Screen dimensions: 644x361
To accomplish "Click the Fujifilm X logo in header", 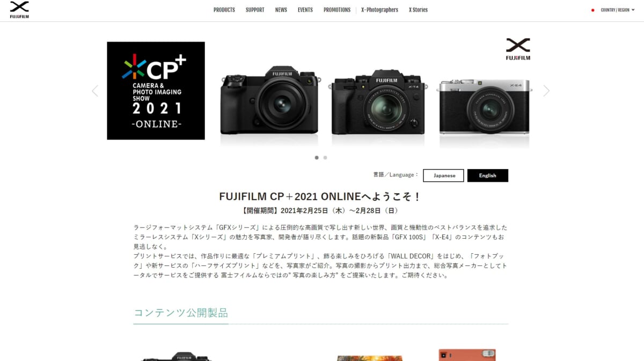I will point(19,10).
